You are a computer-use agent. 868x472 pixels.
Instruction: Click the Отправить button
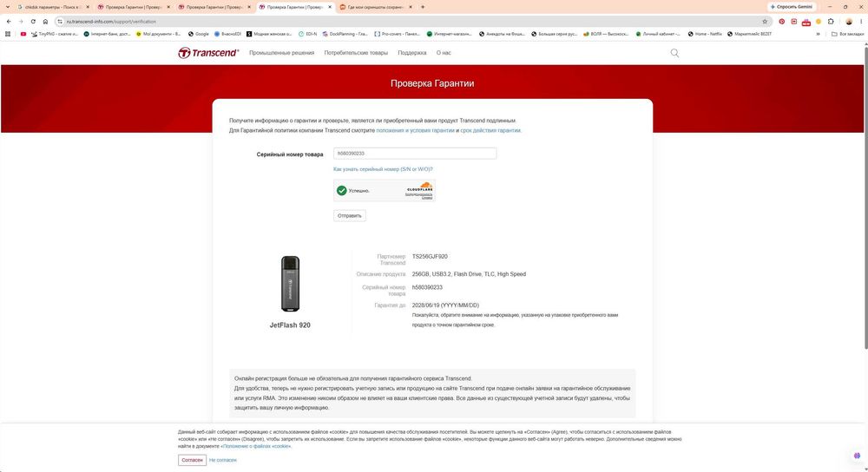pos(349,216)
